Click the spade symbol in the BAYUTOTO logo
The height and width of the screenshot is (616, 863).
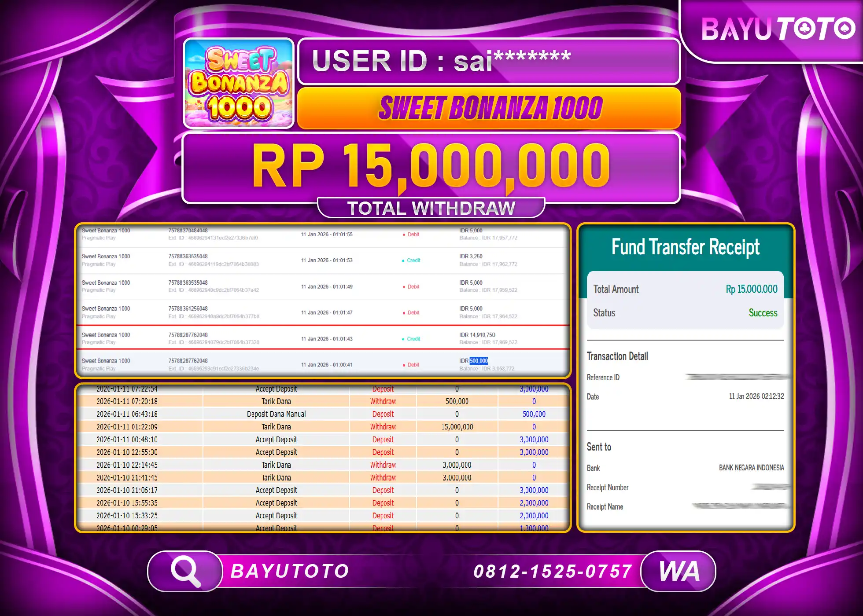point(845,29)
